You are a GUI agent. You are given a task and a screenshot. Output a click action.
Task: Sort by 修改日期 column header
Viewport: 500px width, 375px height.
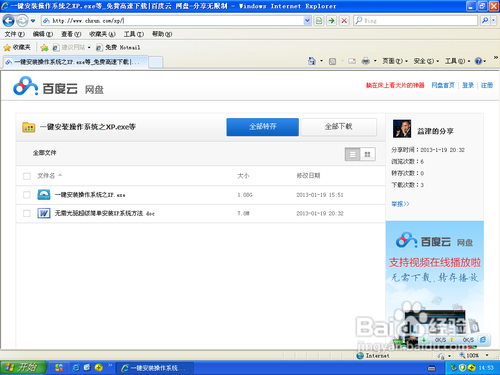coord(308,175)
